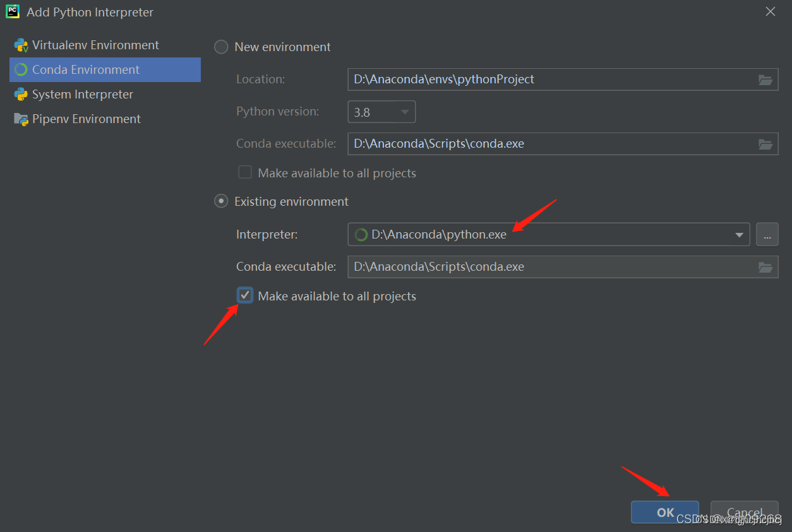Browse for the existing environment Conda executable
This screenshot has width=792, height=532.
click(x=765, y=267)
